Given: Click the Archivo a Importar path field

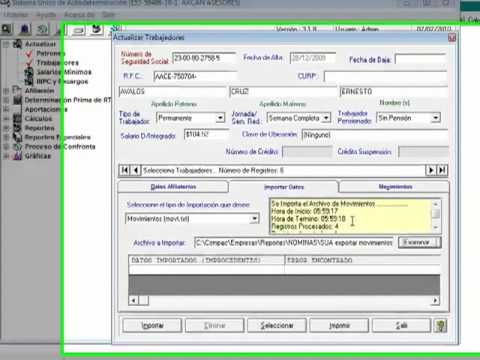Looking at the screenshot, I should click(x=294, y=243).
